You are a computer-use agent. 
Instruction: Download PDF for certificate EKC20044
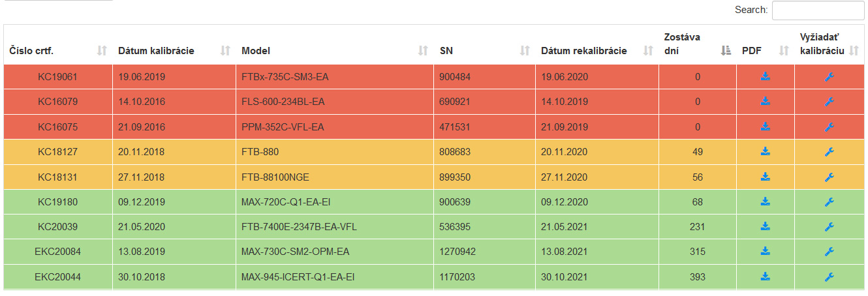point(766,277)
